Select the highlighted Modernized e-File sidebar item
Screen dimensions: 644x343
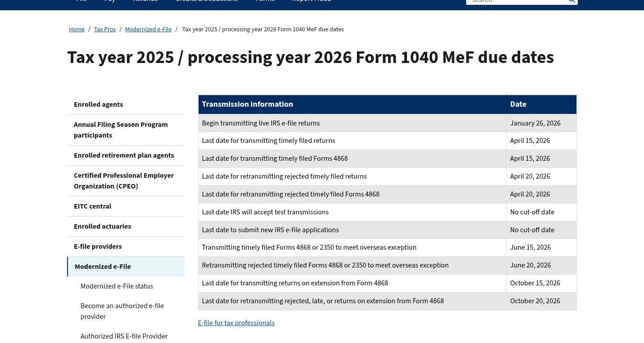pyautogui.click(x=126, y=267)
